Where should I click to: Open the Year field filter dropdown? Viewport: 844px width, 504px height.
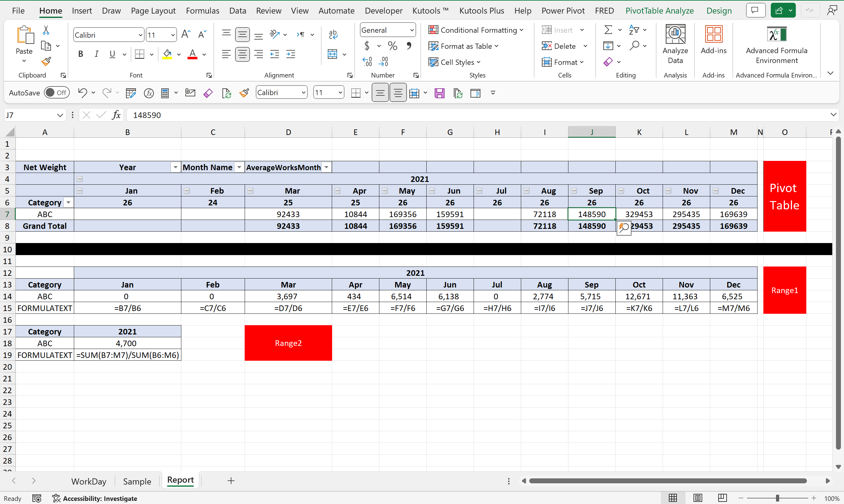[x=175, y=167]
